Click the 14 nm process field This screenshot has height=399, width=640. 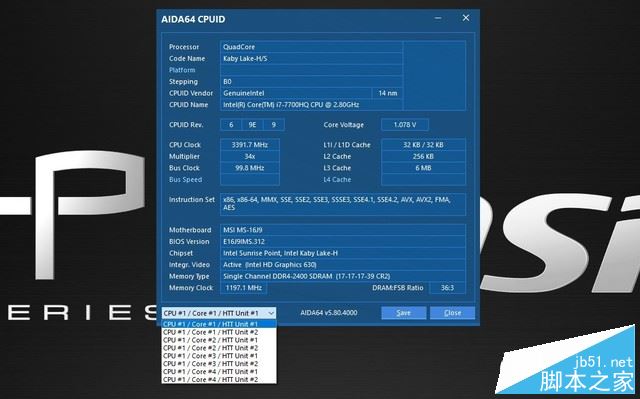click(x=387, y=93)
